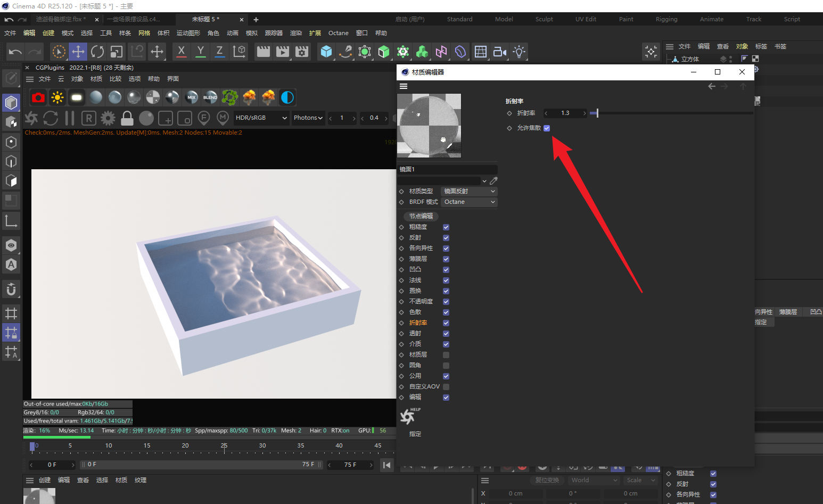Toggle the Octane render lock icon
823x504 pixels.
coord(127,118)
